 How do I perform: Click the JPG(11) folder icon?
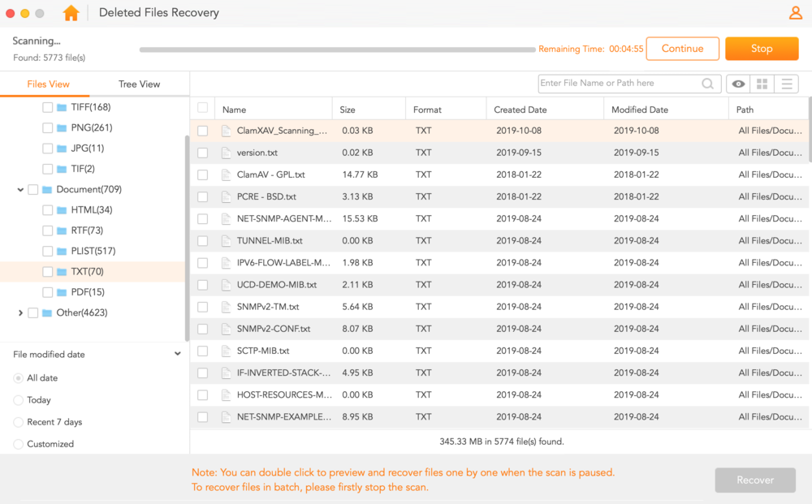62,149
